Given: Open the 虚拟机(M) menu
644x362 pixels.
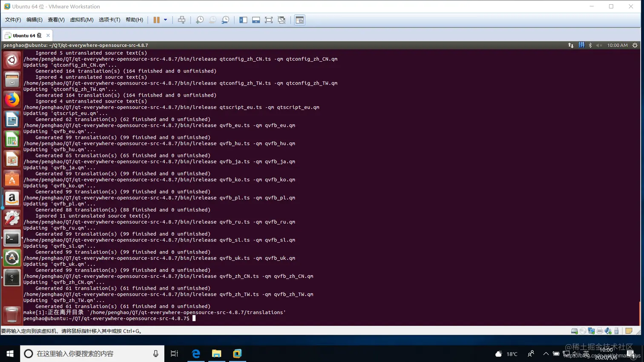Looking at the screenshot, I should pyautogui.click(x=82, y=20).
